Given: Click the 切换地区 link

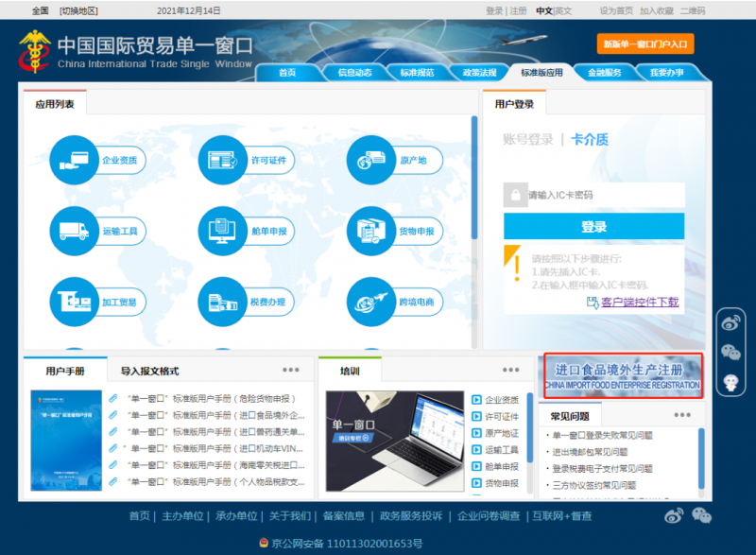Looking at the screenshot, I should click(x=78, y=10).
